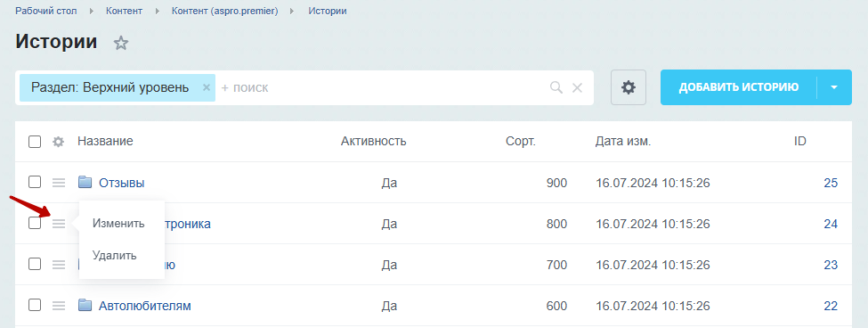This screenshot has width=868, height=328.
Task: Check the Отзывы row checkbox
Action: pyautogui.click(x=35, y=183)
